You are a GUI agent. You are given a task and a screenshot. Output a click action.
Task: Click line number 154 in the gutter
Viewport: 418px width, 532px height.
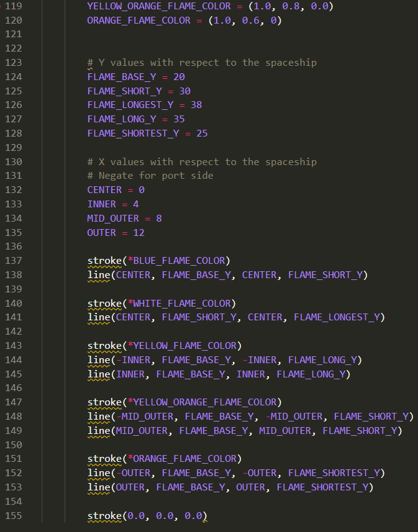click(x=14, y=502)
